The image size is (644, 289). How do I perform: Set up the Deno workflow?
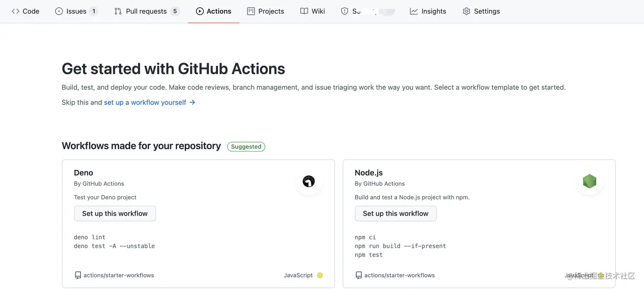(x=115, y=214)
